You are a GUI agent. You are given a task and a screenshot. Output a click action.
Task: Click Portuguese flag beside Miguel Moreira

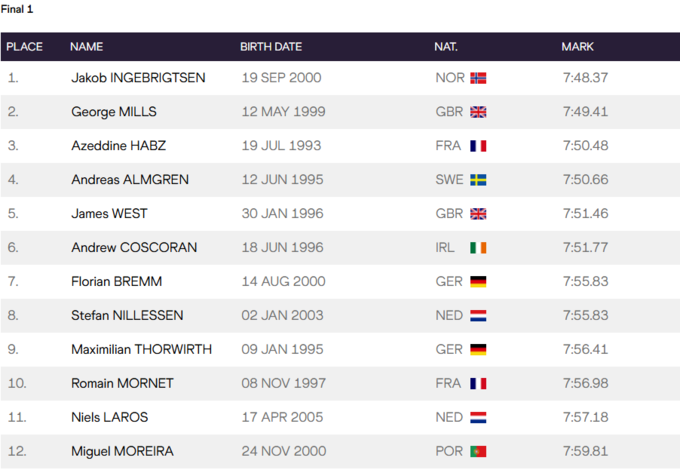click(x=478, y=452)
